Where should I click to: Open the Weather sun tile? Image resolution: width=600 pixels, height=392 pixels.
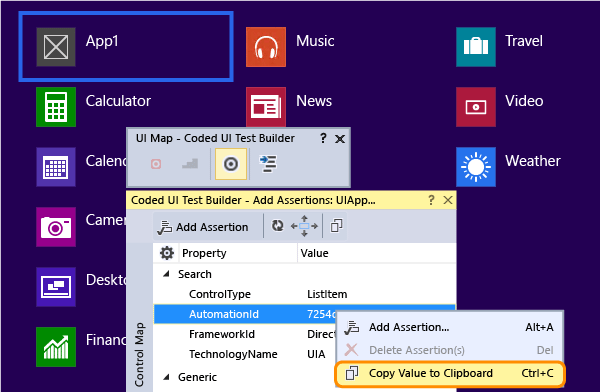point(476,167)
